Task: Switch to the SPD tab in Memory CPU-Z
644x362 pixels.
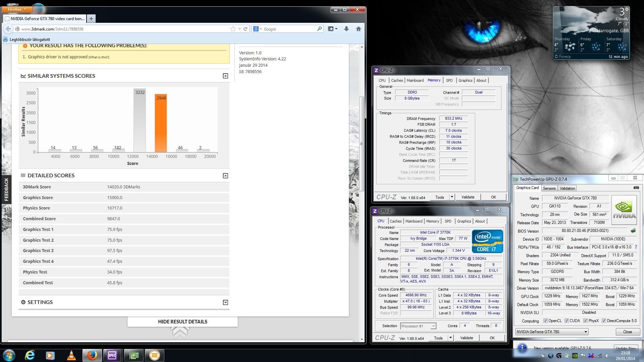Action: point(449,80)
